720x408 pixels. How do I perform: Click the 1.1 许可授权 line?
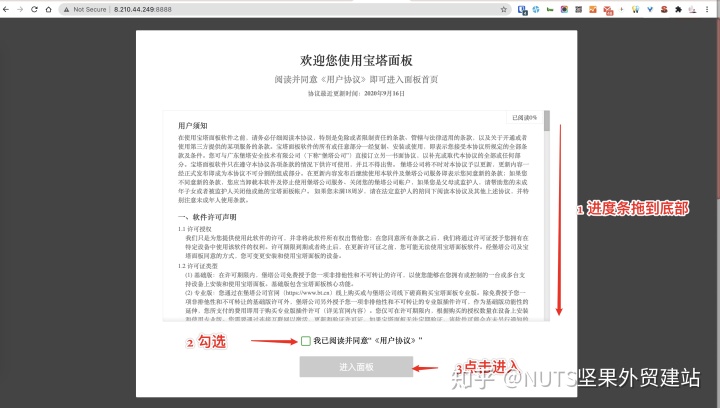click(195, 229)
